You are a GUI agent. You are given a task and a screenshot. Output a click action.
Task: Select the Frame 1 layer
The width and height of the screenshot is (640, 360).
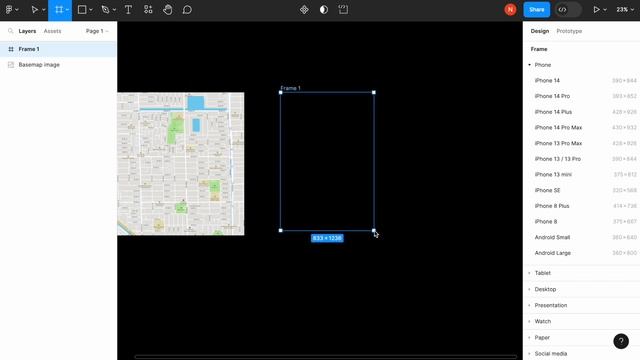pyautogui.click(x=58, y=49)
